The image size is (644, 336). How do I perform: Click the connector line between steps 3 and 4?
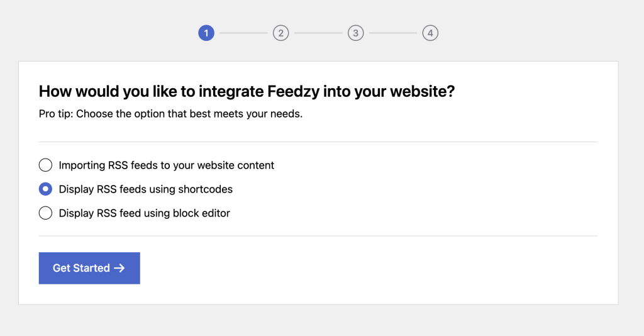click(x=393, y=33)
